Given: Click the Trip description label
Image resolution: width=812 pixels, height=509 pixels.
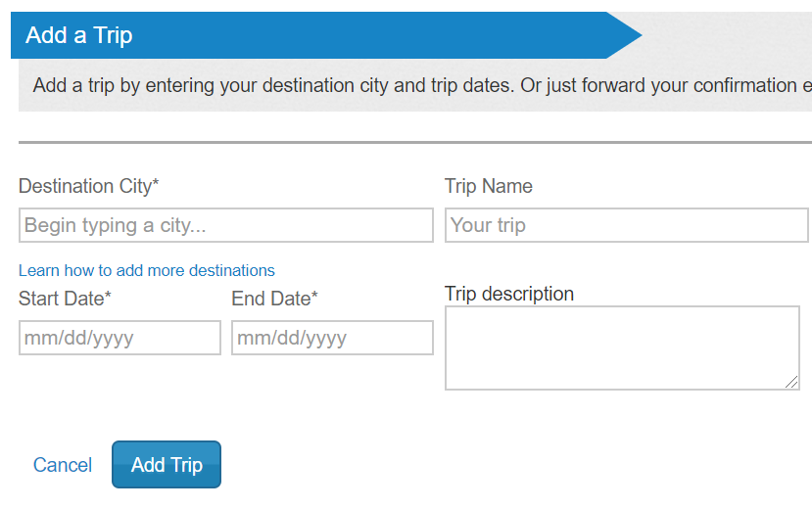Looking at the screenshot, I should pyautogui.click(x=509, y=294).
